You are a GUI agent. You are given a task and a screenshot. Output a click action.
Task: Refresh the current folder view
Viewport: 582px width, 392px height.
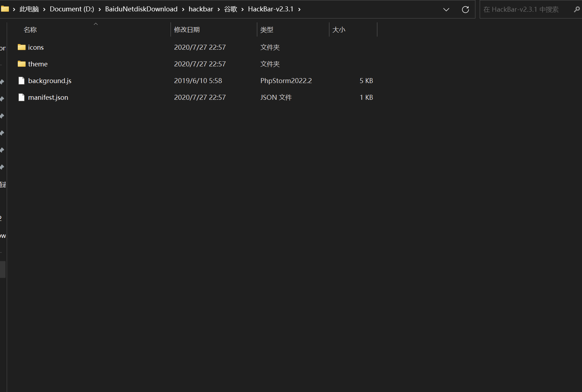click(x=465, y=10)
